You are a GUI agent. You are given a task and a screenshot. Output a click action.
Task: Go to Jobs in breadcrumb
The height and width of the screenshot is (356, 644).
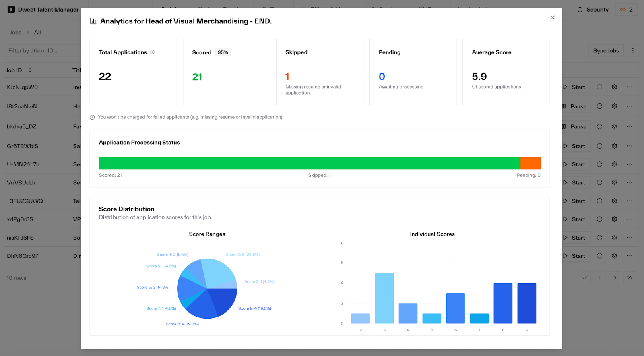tap(16, 32)
